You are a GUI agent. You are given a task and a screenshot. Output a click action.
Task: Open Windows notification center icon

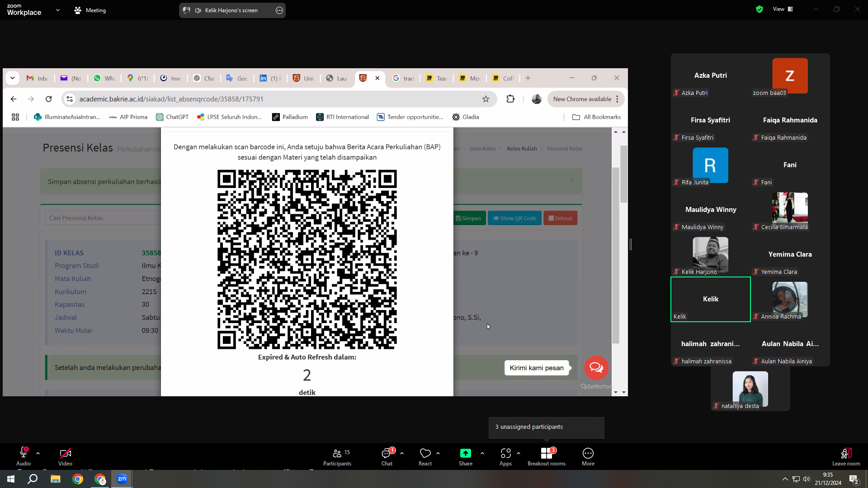[854, 479]
